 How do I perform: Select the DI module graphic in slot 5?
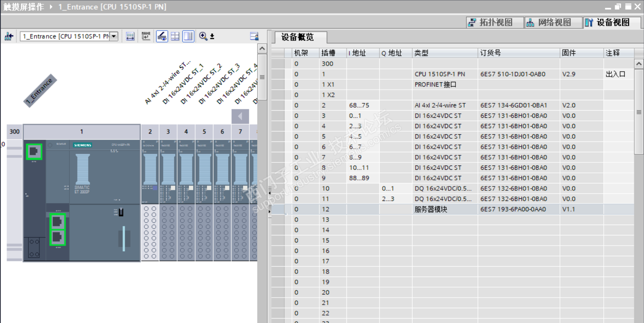coord(204,200)
